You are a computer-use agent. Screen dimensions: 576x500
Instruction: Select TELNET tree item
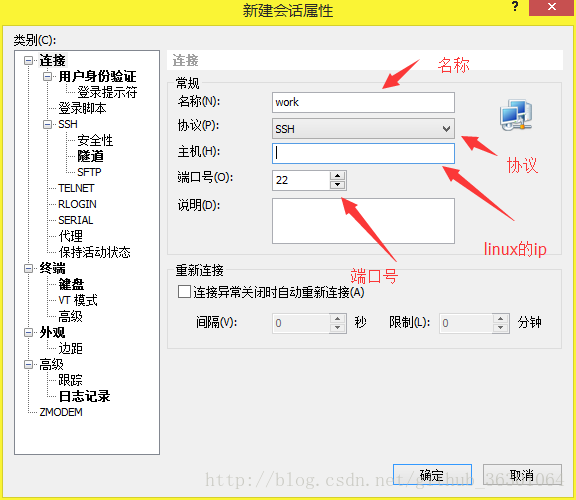pos(76,188)
